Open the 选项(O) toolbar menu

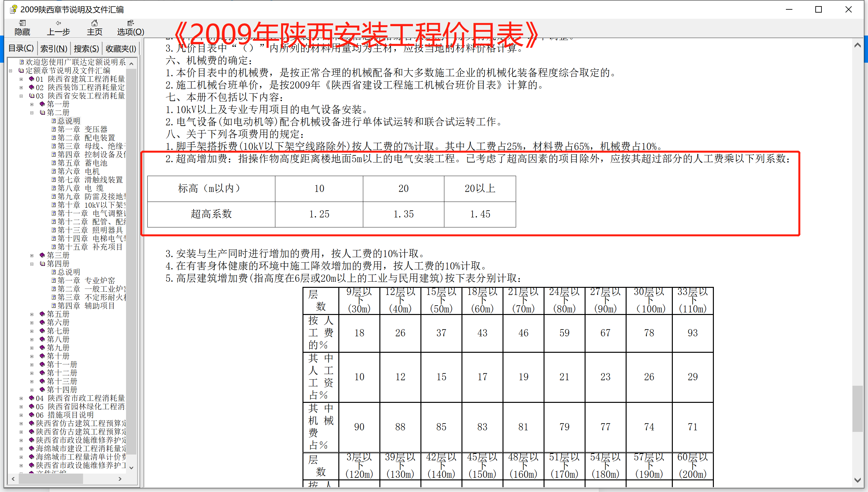[x=131, y=28]
